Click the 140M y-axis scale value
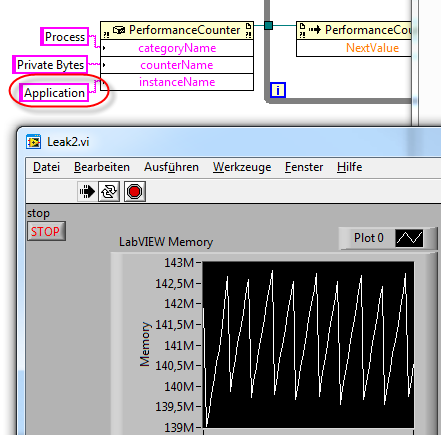 179,387
